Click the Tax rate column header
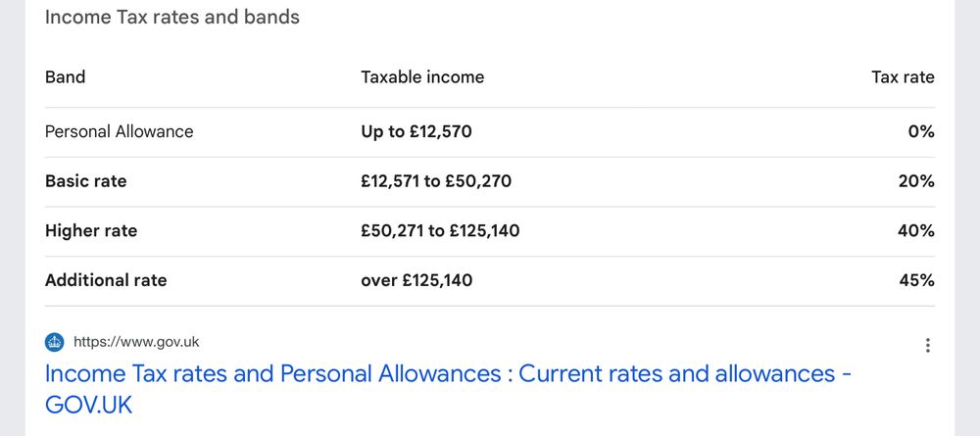Screen dimensions: 980x436 coord(903,77)
